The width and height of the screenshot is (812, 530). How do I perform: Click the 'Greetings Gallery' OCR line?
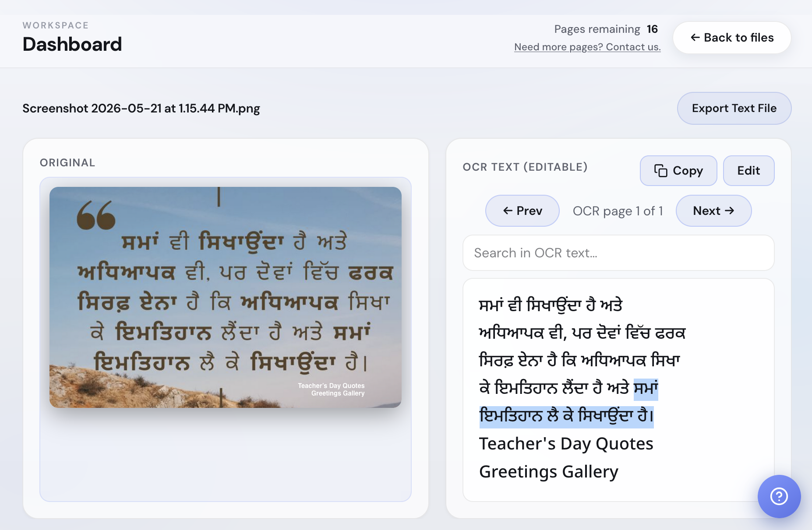(x=548, y=472)
